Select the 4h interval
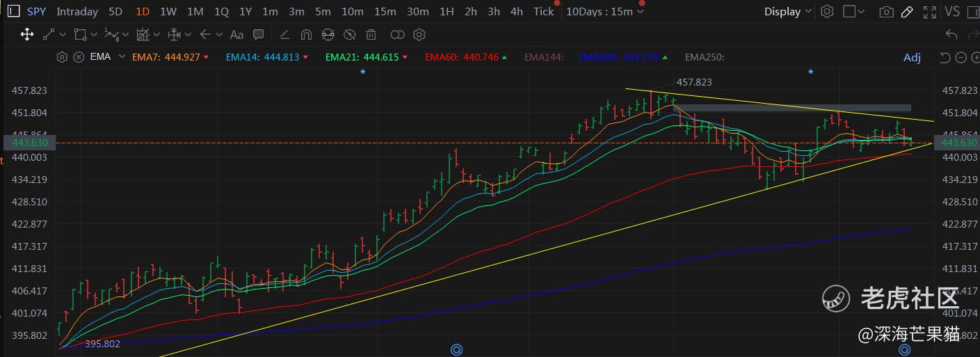This screenshot has width=980, height=357. point(516,11)
